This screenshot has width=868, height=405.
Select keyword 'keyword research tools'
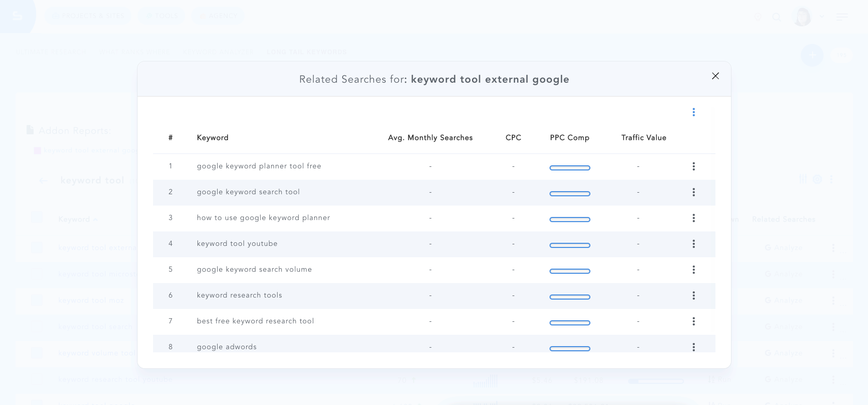(x=239, y=295)
